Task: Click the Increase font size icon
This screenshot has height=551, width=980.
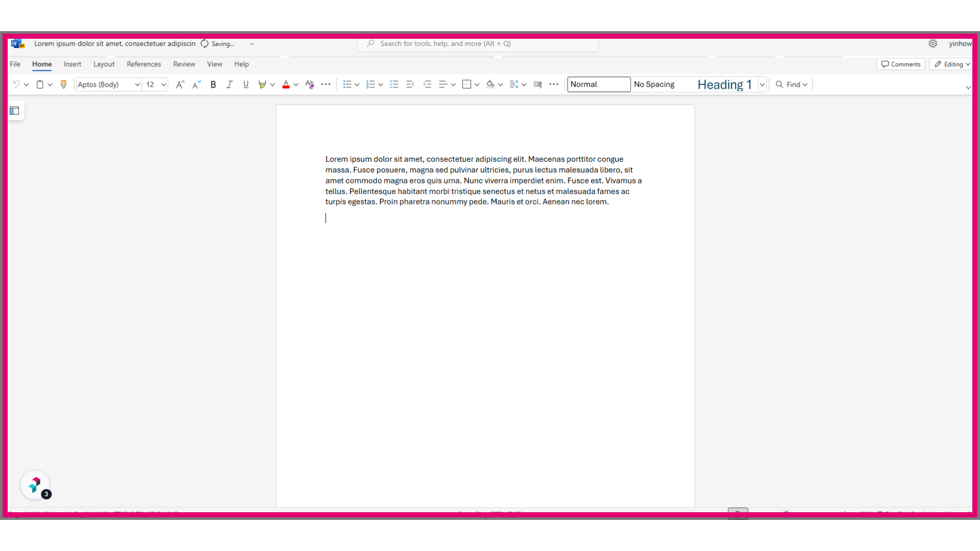Action: click(180, 85)
